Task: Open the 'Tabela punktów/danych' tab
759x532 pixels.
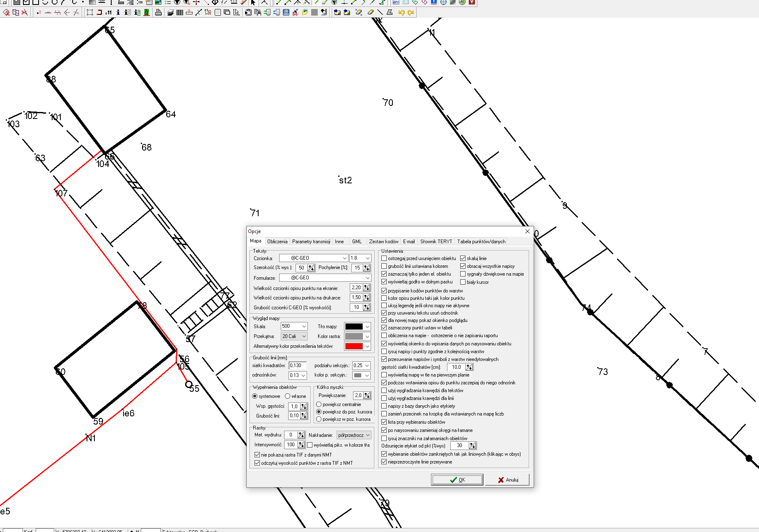Action: coord(481,242)
